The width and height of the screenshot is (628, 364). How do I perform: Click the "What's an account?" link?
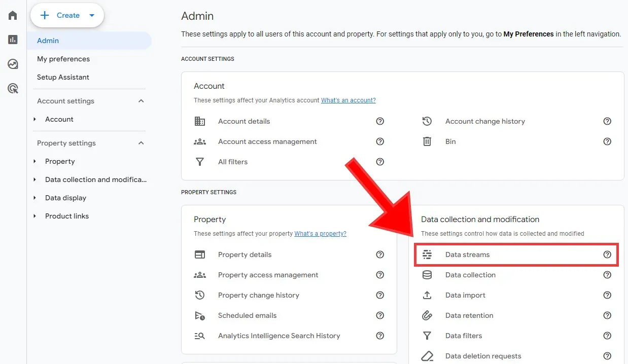click(x=348, y=100)
